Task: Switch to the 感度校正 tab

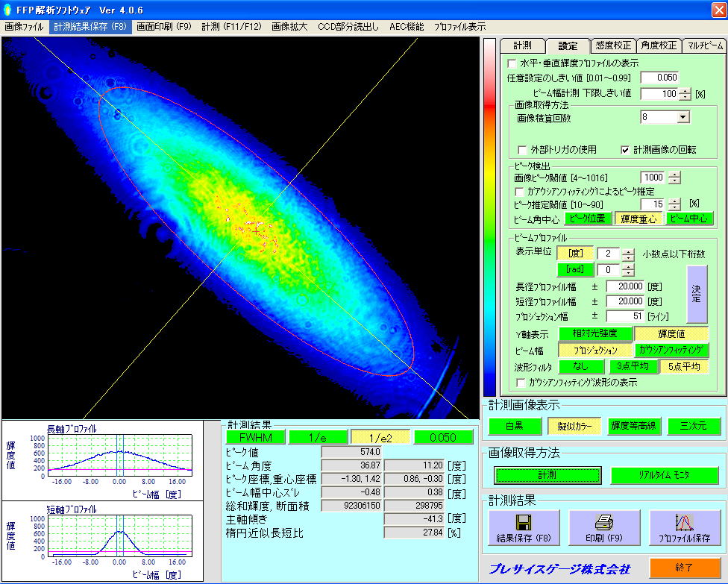Action: (x=613, y=45)
